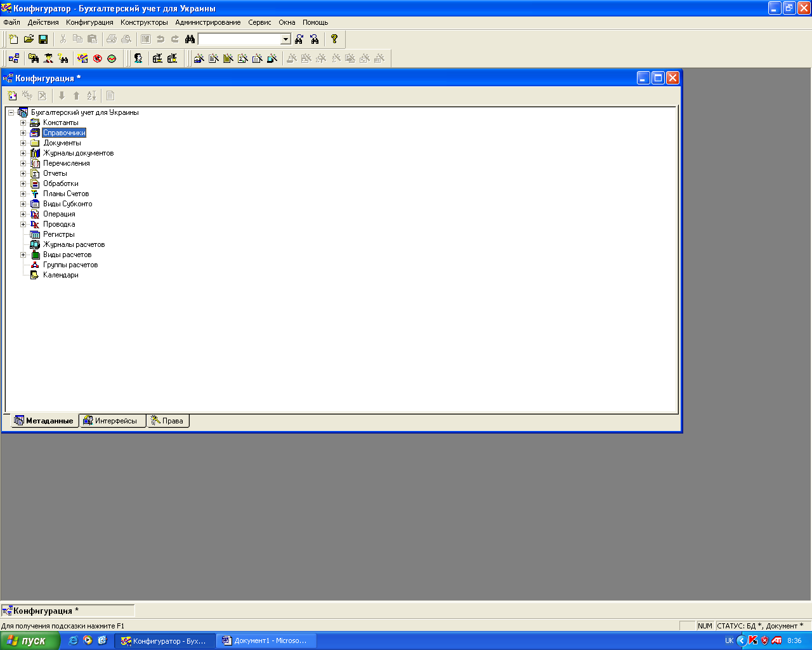Viewport: 812px width, 650px height.
Task: Expand the Константы node
Action: click(x=23, y=123)
